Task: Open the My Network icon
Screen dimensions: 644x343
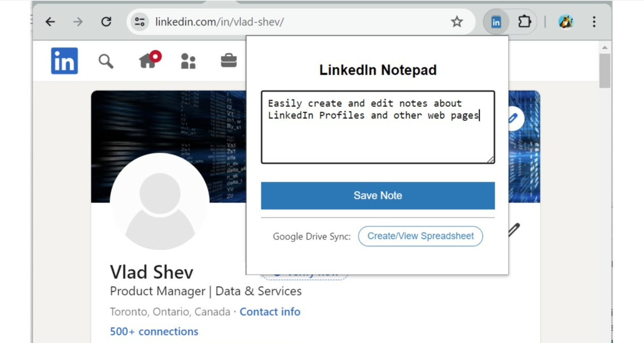Action: click(x=188, y=62)
